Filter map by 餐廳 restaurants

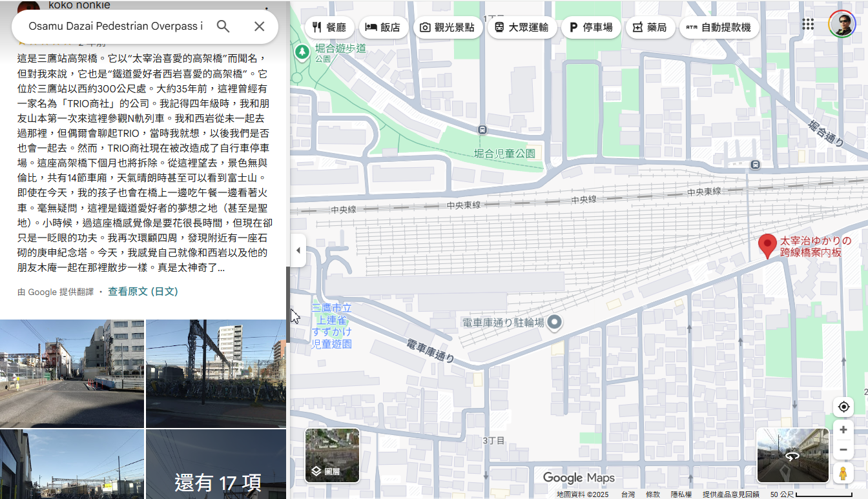[x=329, y=28]
